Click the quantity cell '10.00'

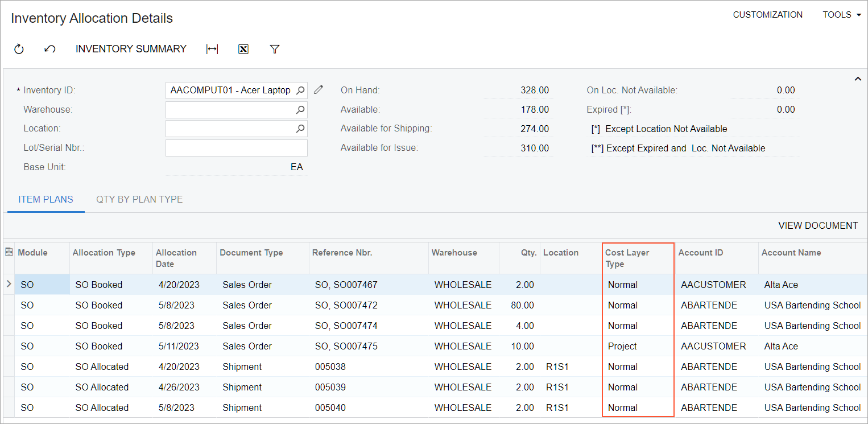click(x=519, y=346)
